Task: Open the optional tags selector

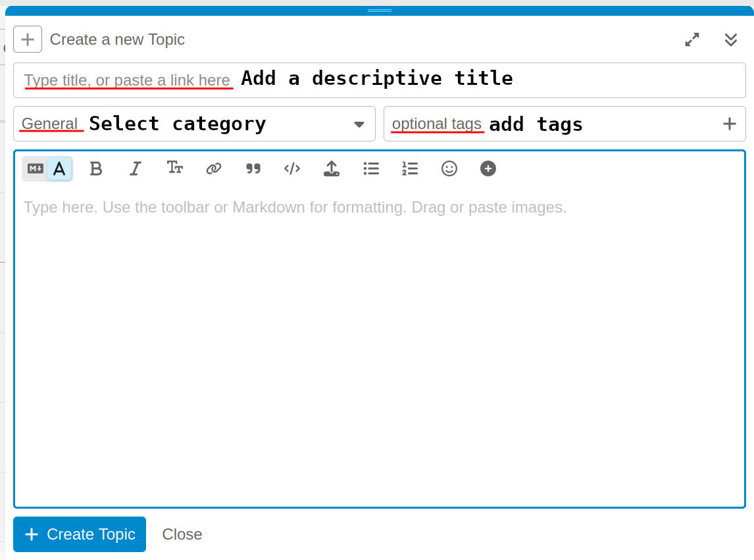Action: click(x=564, y=124)
